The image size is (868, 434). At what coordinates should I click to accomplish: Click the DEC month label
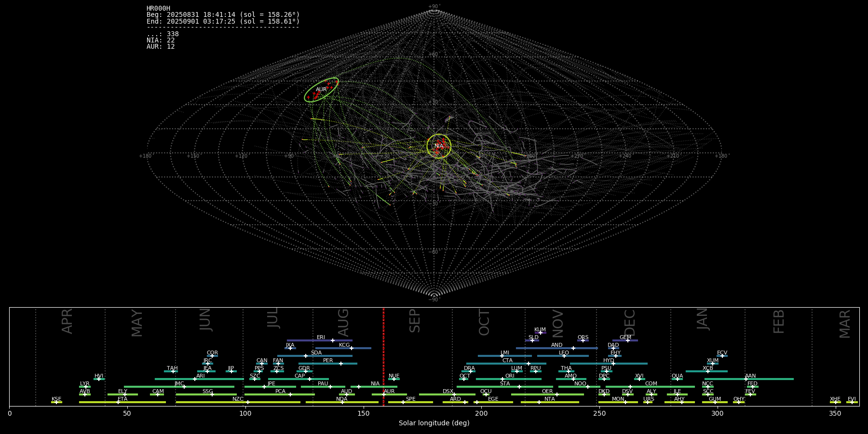click(630, 322)
